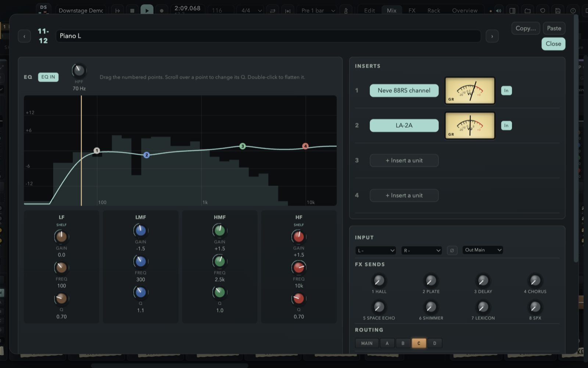The height and width of the screenshot is (368, 588).
Task: Toggle the EQ IN switch
Action: tap(48, 77)
